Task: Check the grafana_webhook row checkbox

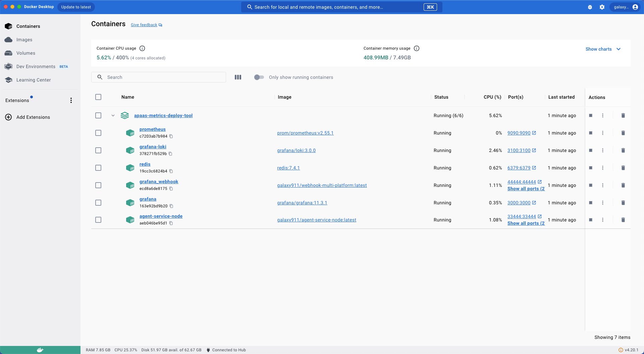Action: point(98,185)
